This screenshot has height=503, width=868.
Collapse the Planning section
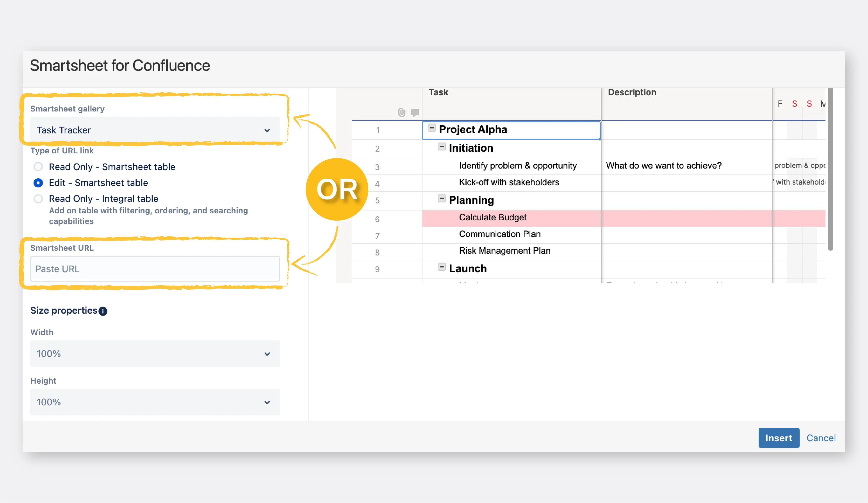click(x=442, y=199)
